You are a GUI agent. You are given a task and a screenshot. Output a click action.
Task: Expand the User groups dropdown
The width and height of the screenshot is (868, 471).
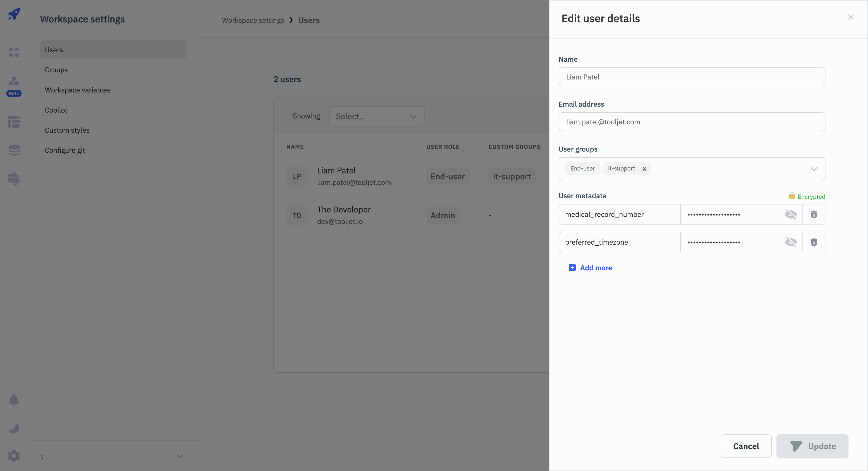(x=814, y=169)
